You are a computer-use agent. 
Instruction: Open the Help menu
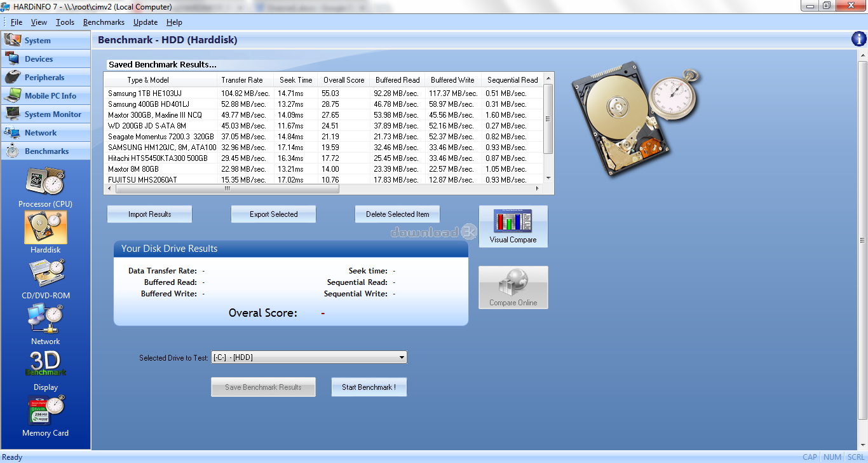174,22
